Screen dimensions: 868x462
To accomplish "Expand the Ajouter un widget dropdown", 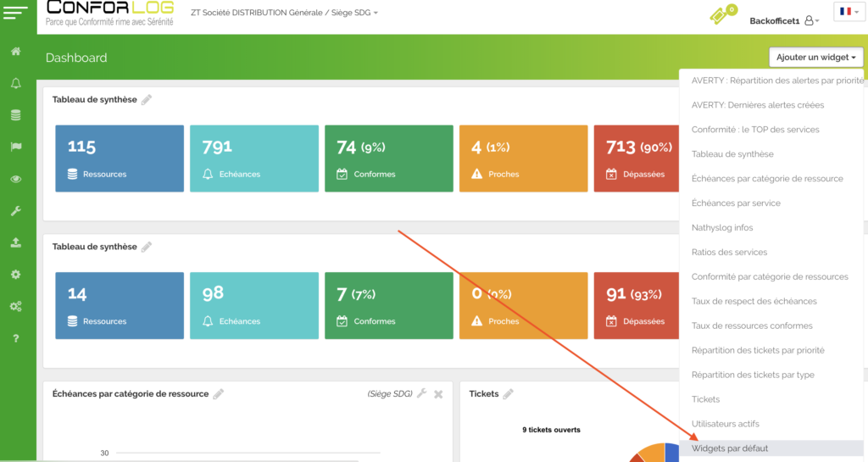I will pos(816,57).
